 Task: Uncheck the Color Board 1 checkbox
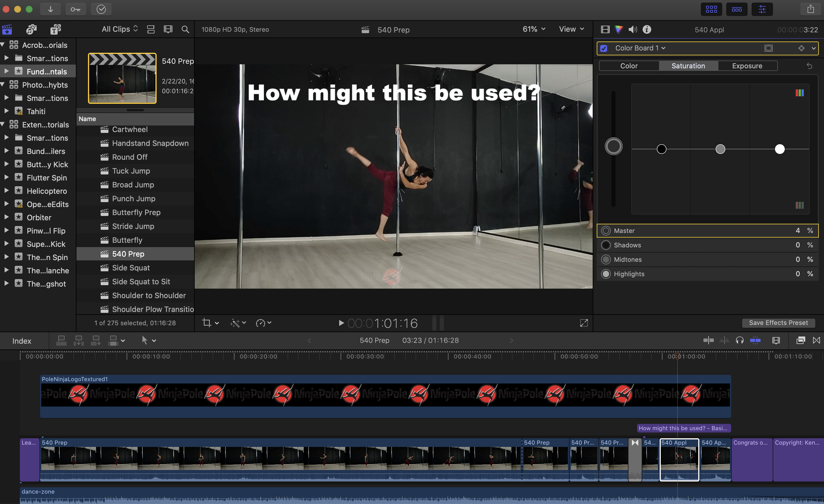(x=604, y=48)
